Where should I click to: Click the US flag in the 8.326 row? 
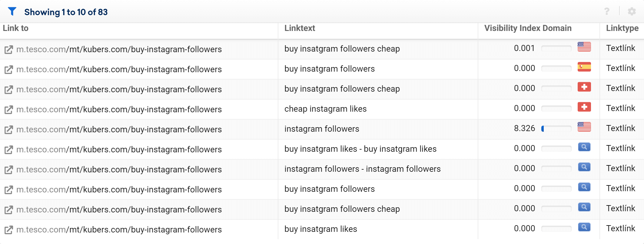(584, 127)
